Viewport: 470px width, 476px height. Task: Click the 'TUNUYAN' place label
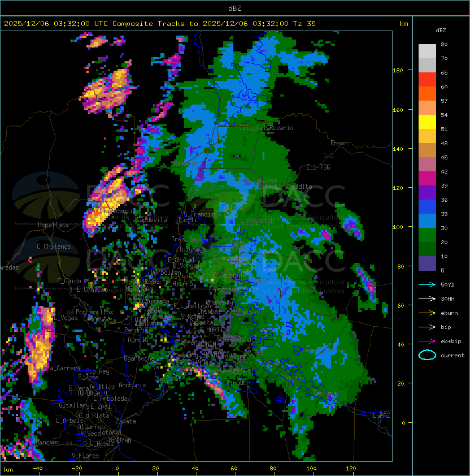click(x=120, y=440)
